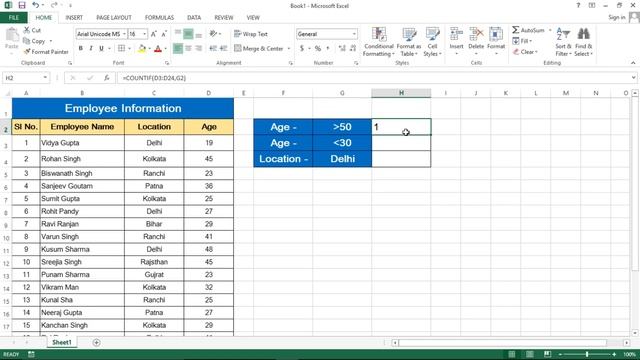The image size is (640, 360).
Task: Open the Name Box dropdown arrow
Action: (45, 78)
